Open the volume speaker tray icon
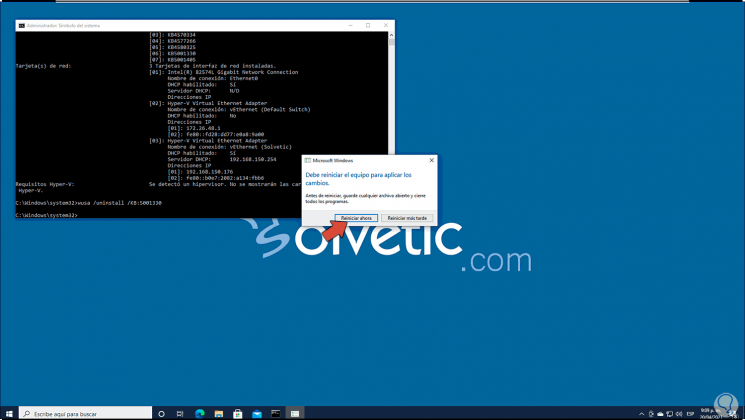The height and width of the screenshot is (420, 745). tap(679, 414)
